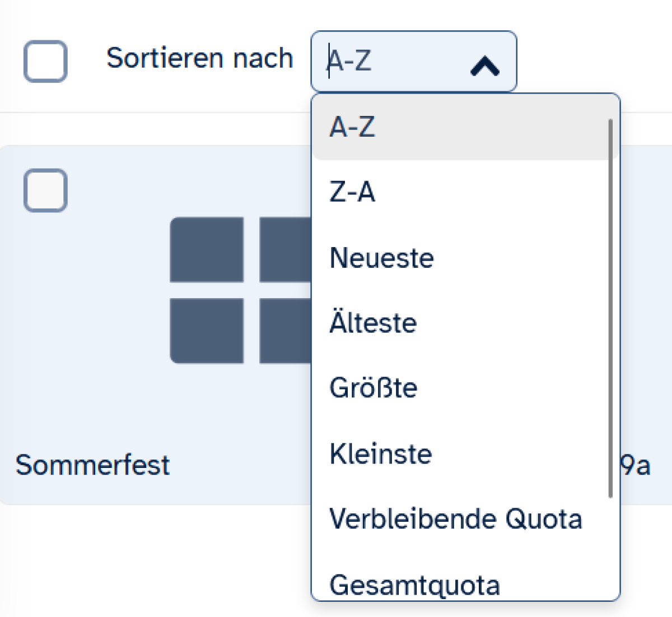
Task: Click the bottom-left tile of Sommerfest grid icon
Action: [x=207, y=331]
